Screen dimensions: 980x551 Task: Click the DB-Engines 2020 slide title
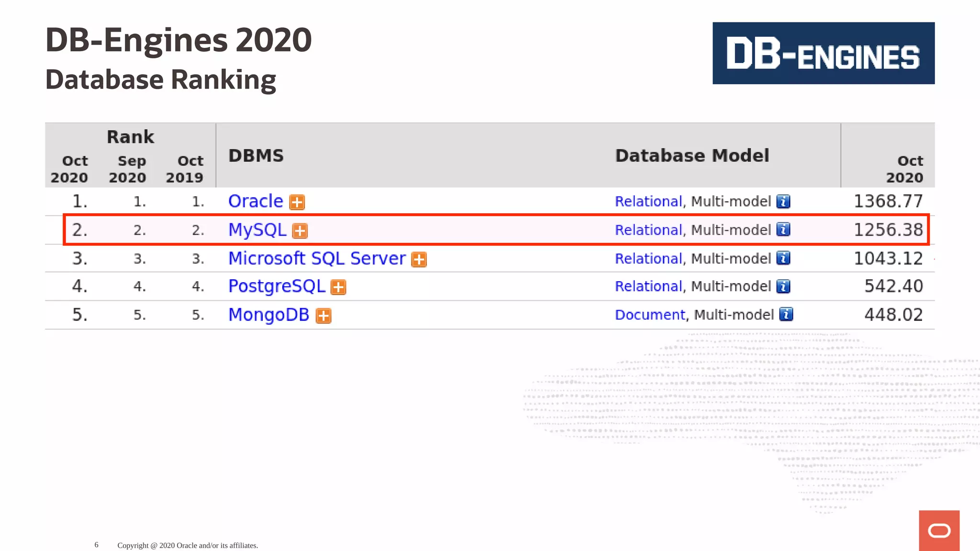(x=178, y=40)
